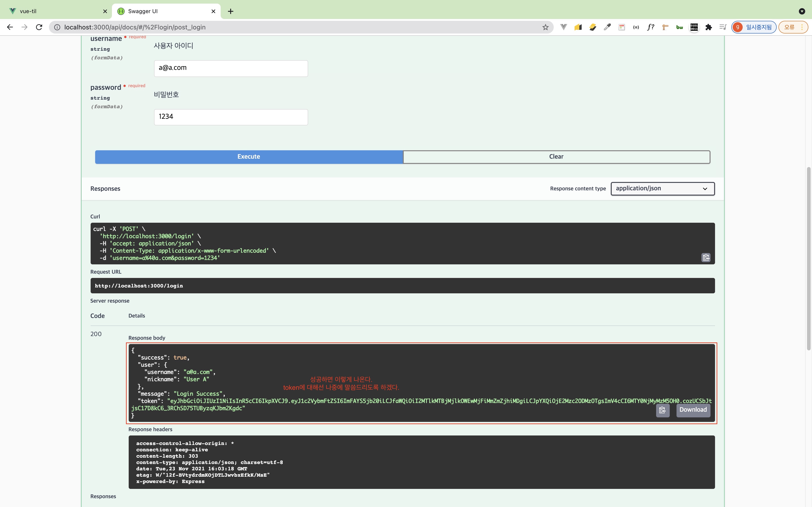Open the Vue devtools extension icon

pyautogui.click(x=563, y=27)
